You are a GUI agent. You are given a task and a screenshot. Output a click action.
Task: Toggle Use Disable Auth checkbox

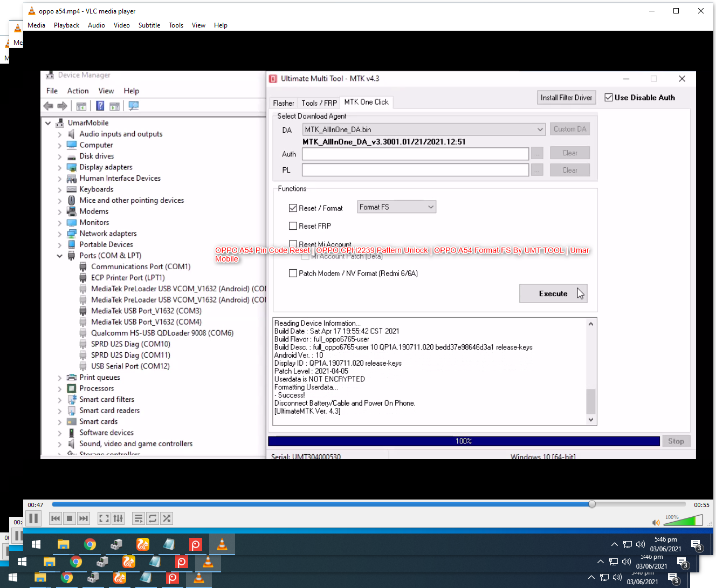coord(609,98)
